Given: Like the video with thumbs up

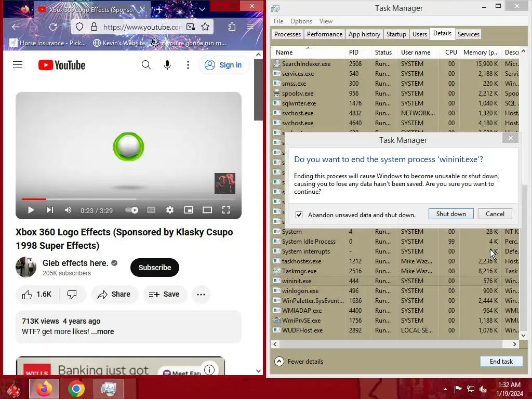Looking at the screenshot, I should pos(37,294).
